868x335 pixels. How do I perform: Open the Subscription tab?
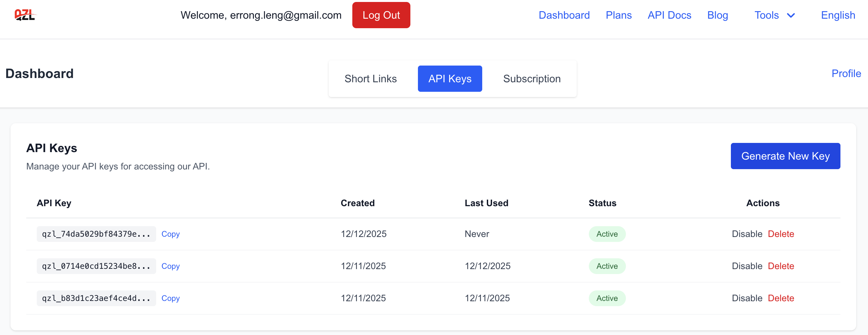(x=531, y=78)
